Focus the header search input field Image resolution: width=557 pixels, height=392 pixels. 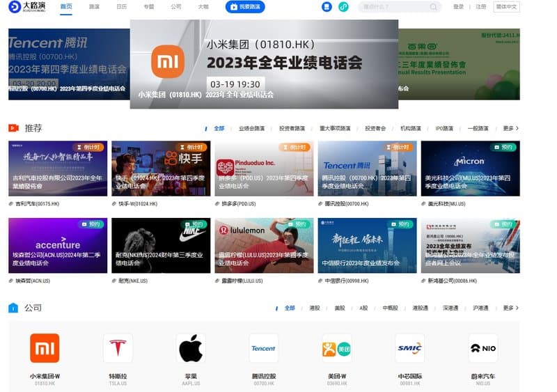coord(394,7)
